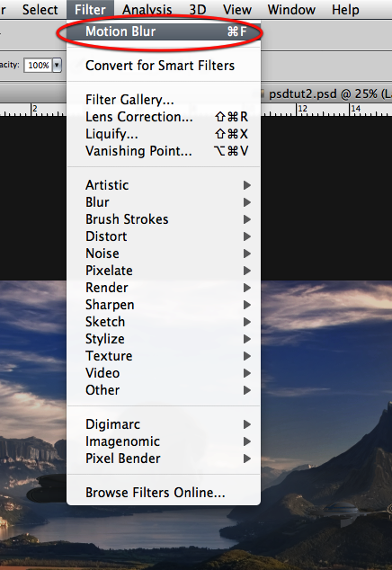
Task: Expand the Texture filter submenu
Action: pyautogui.click(x=164, y=356)
